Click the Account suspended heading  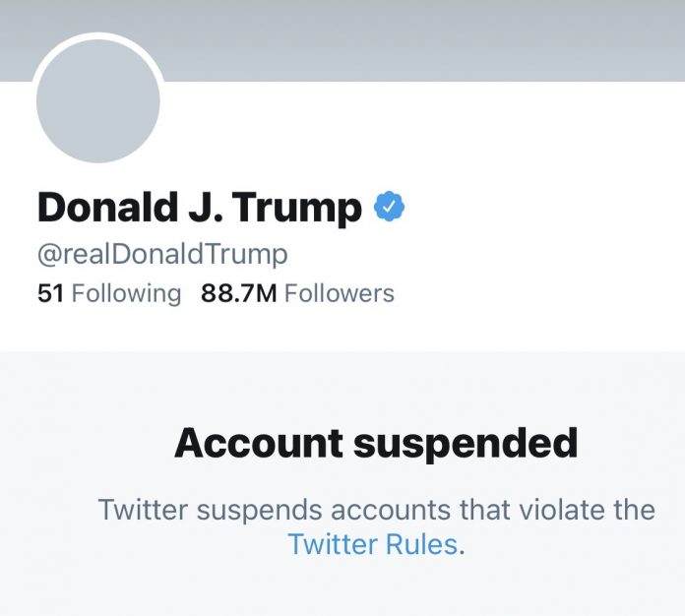376,444
